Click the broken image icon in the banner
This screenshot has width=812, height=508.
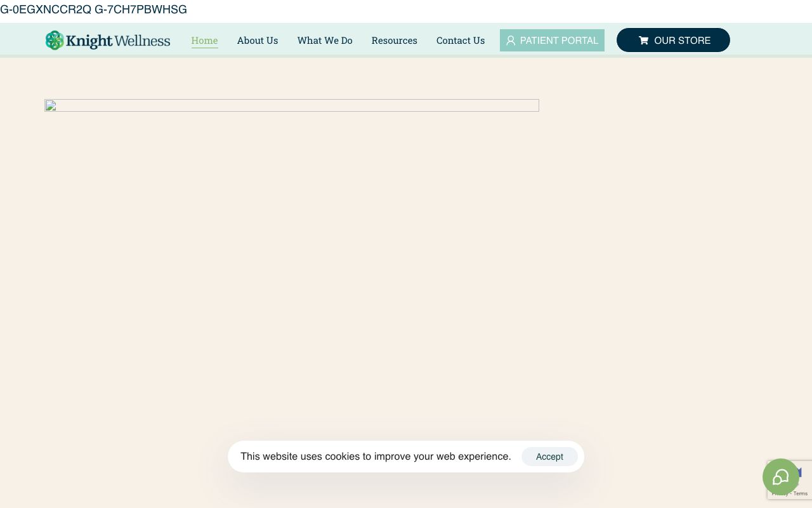click(51, 105)
